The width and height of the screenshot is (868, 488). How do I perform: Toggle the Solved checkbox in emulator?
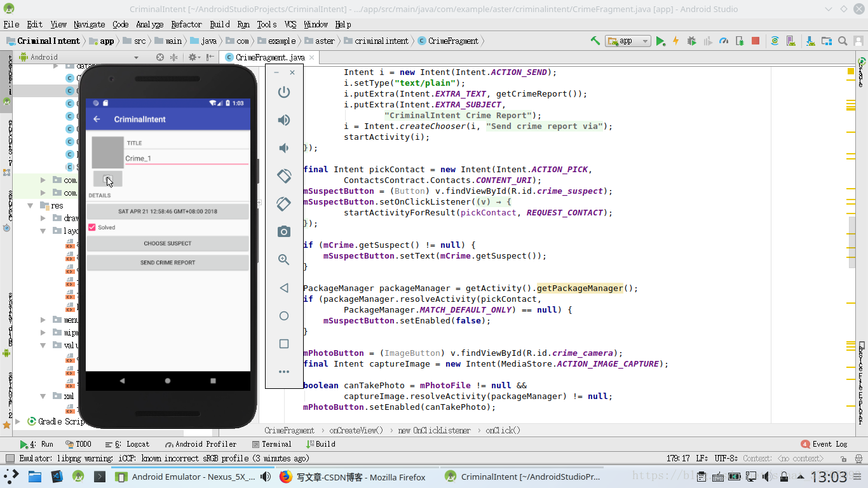pyautogui.click(x=92, y=227)
